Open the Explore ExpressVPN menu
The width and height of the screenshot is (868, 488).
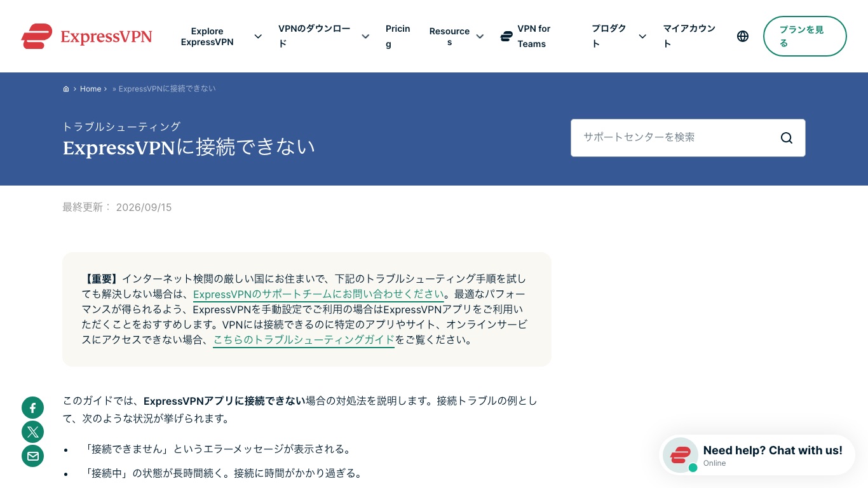[x=207, y=36]
